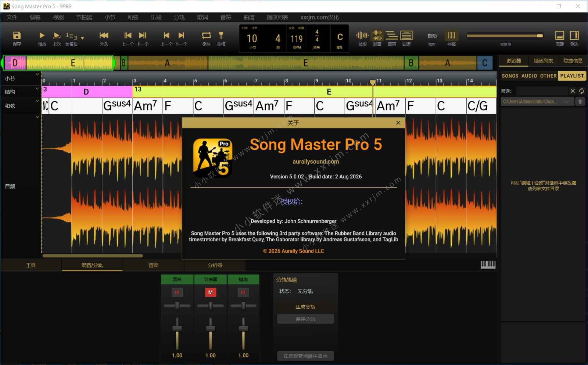Toggle M mute on 节拍器 channel
This screenshot has height=365, width=588.
point(211,293)
